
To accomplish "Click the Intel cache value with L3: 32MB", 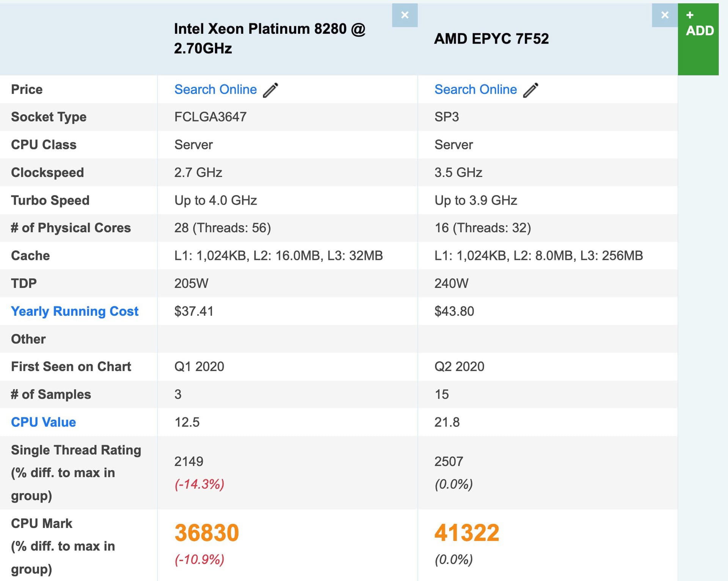I will (279, 256).
